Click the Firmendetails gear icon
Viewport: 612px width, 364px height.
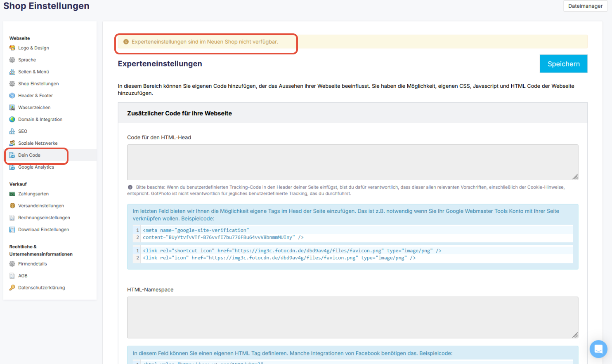pos(12,264)
